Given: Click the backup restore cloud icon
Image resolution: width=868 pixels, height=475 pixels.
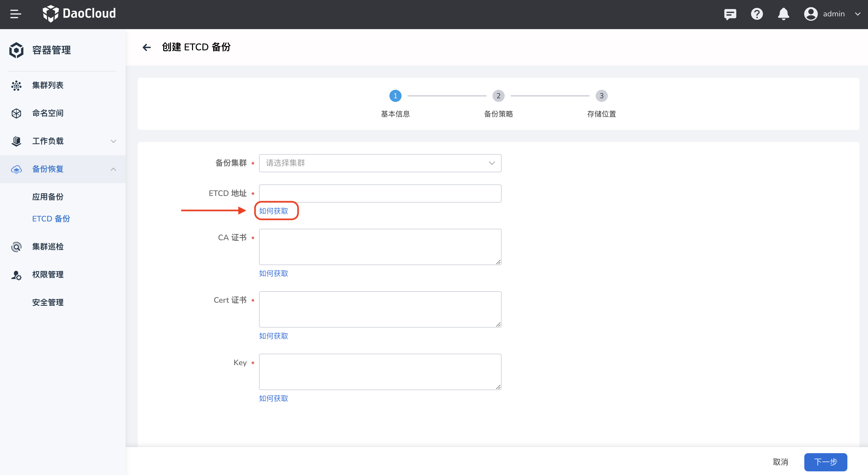Looking at the screenshot, I should 16,169.
